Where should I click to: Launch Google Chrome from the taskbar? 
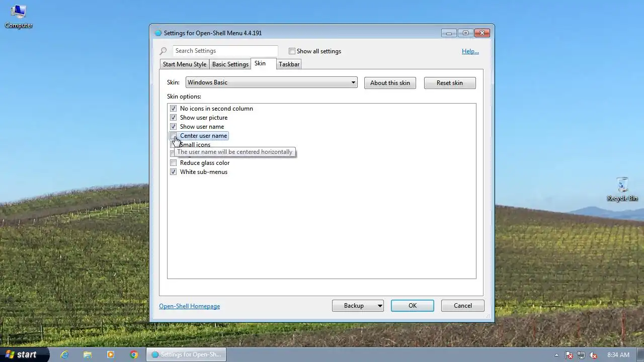tap(134, 354)
